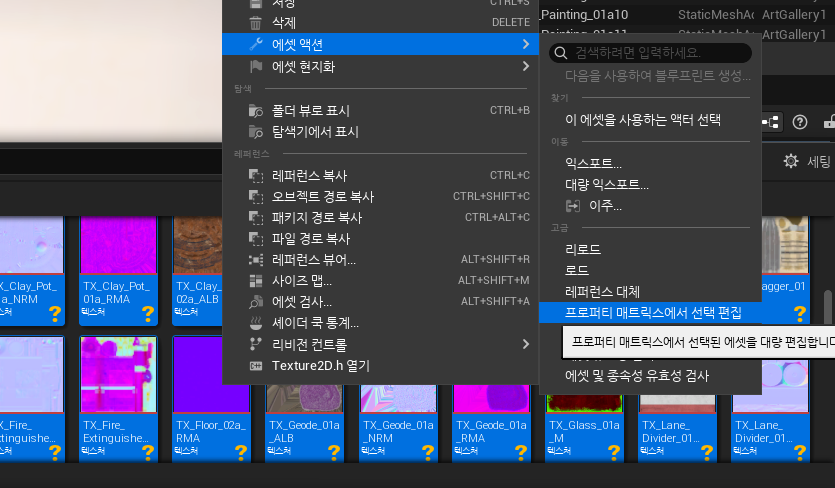Click the trash icon beside 삭제

point(256,23)
